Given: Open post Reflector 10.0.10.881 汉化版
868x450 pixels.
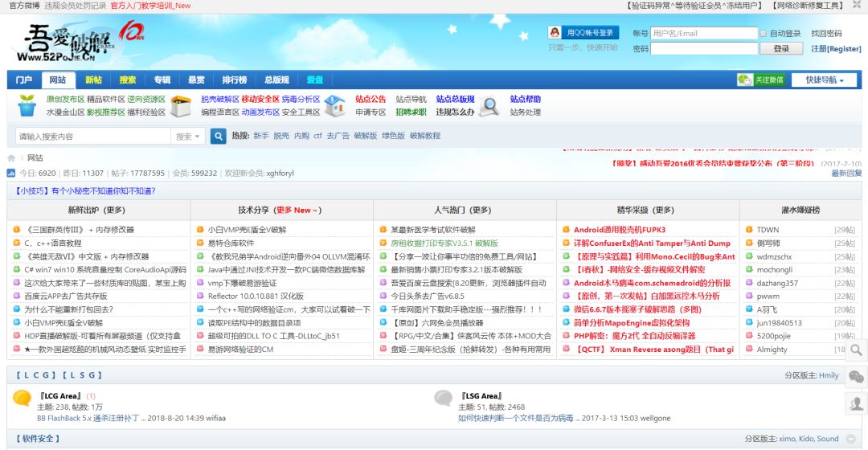Looking at the screenshot, I should click(256, 297).
